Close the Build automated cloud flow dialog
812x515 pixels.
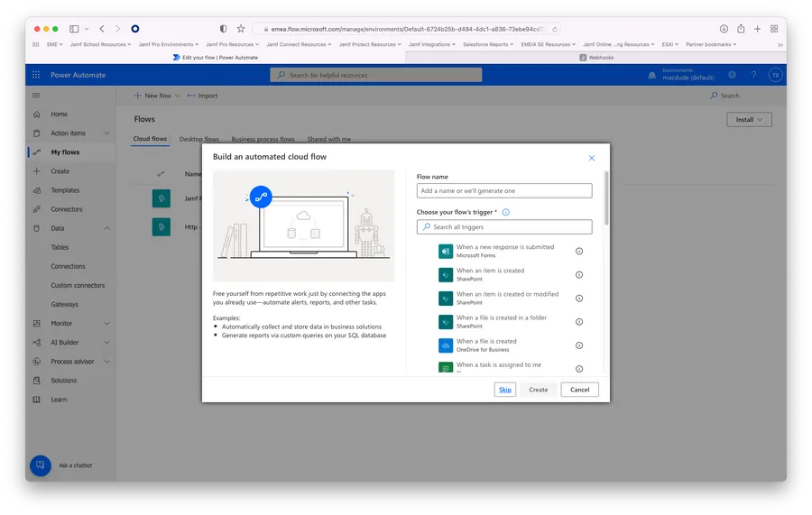click(591, 158)
